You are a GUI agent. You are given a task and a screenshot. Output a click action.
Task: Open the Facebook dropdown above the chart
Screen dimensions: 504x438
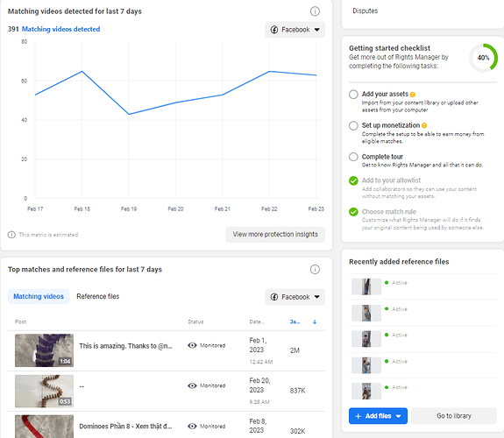click(295, 30)
